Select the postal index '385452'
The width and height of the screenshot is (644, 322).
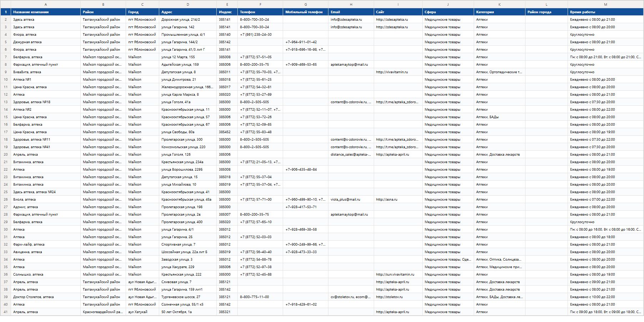coord(227,132)
